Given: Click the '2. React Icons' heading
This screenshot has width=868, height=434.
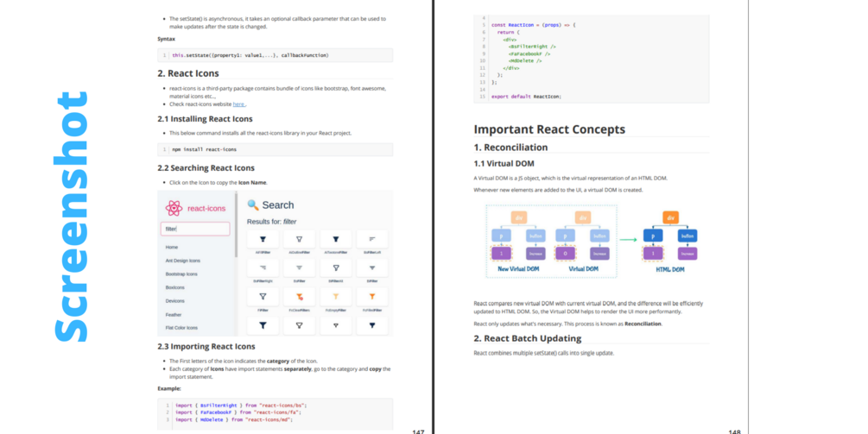Looking at the screenshot, I should (188, 73).
